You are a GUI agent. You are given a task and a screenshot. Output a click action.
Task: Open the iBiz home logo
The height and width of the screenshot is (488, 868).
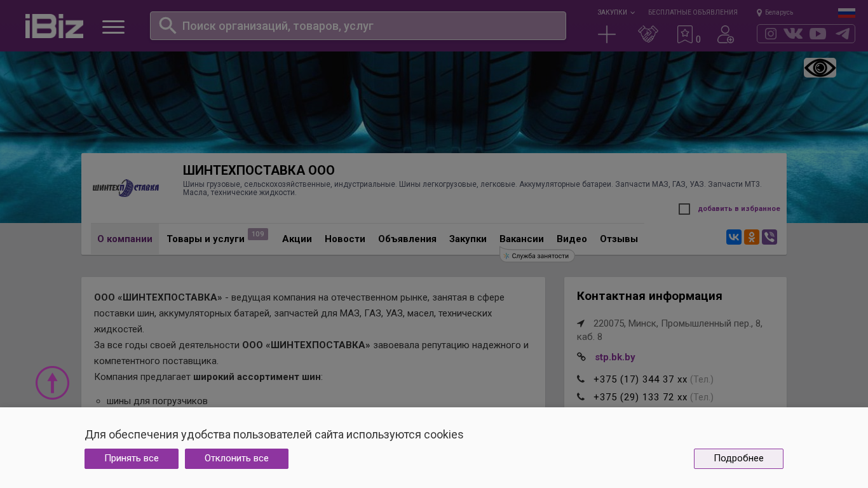point(54,26)
